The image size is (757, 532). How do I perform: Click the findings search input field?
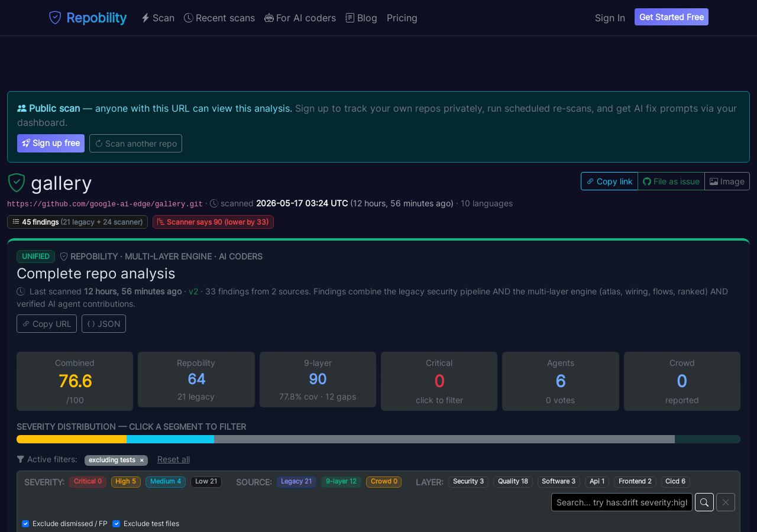pyautogui.click(x=622, y=502)
